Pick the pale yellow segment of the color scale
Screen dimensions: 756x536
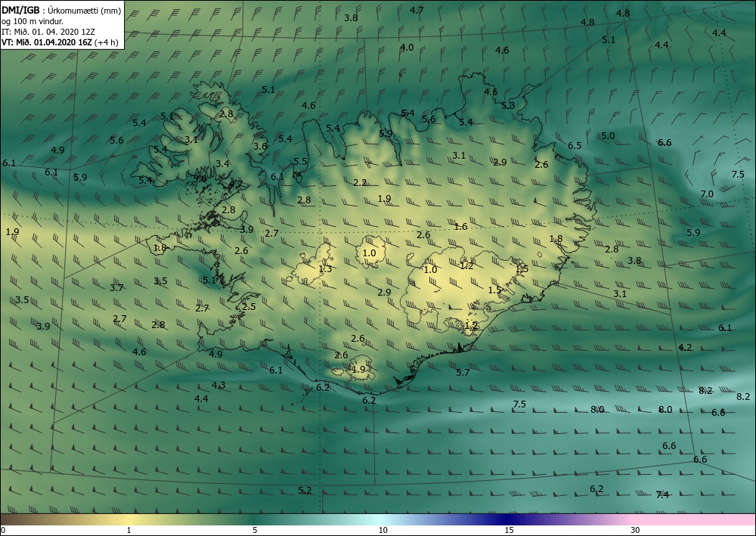(128, 519)
